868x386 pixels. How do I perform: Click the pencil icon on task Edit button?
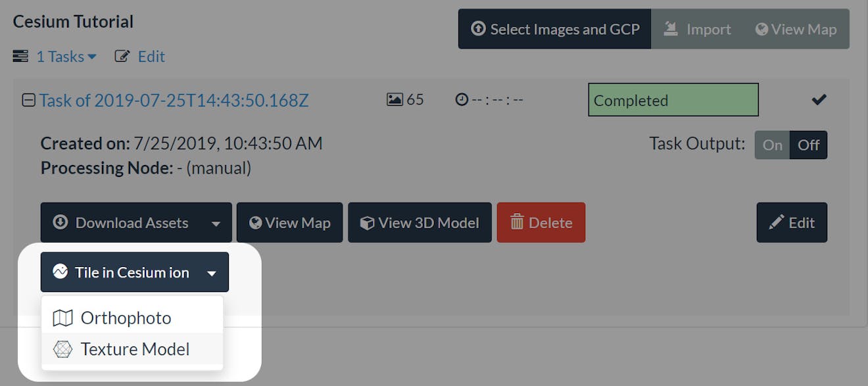777,223
